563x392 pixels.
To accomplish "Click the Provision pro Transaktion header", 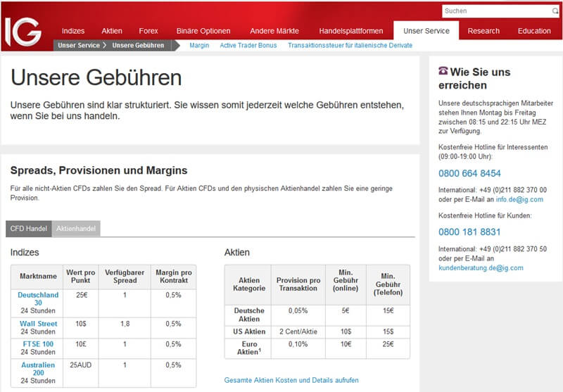I will pyautogui.click(x=298, y=284).
